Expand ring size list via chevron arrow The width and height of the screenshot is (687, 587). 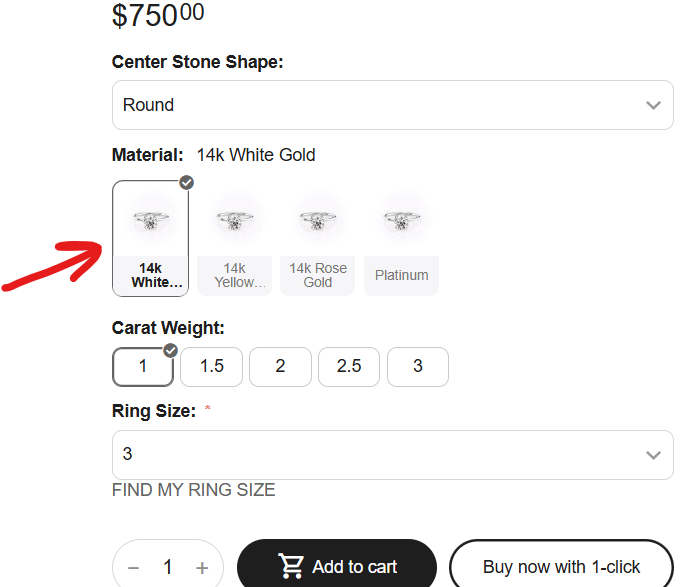coord(653,455)
